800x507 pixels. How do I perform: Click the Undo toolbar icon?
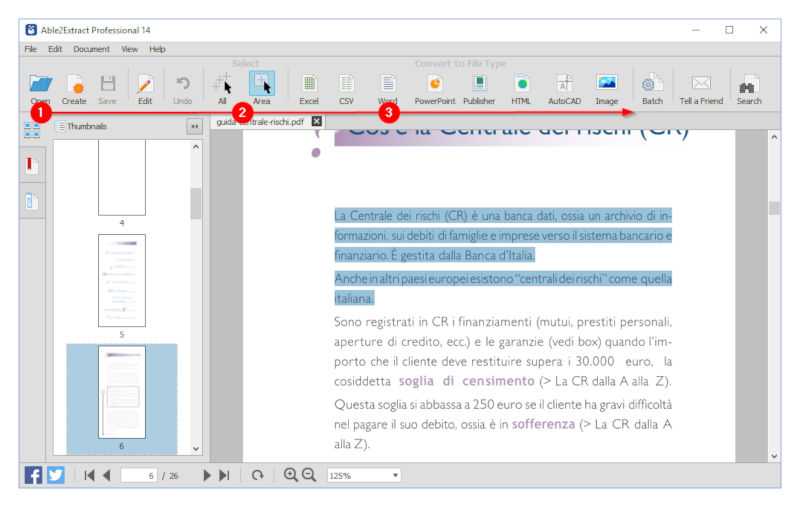(183, 89)
